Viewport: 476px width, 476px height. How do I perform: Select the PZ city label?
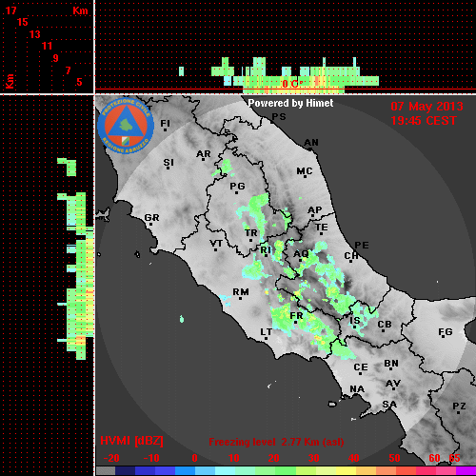click(x=459, y=406)
